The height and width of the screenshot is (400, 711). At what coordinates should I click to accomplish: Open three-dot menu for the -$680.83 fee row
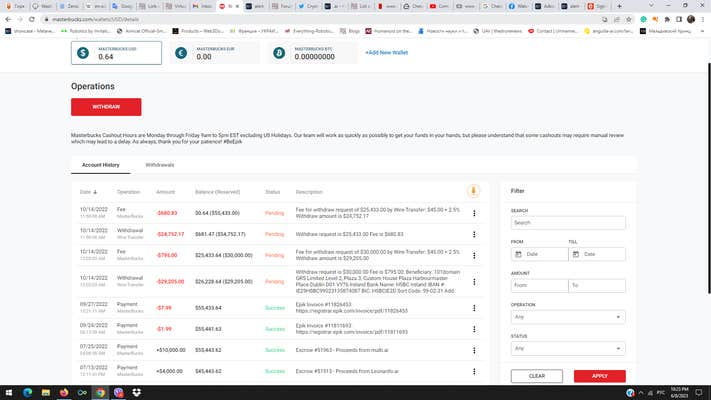pyautogui.click(x=474, y=212)
